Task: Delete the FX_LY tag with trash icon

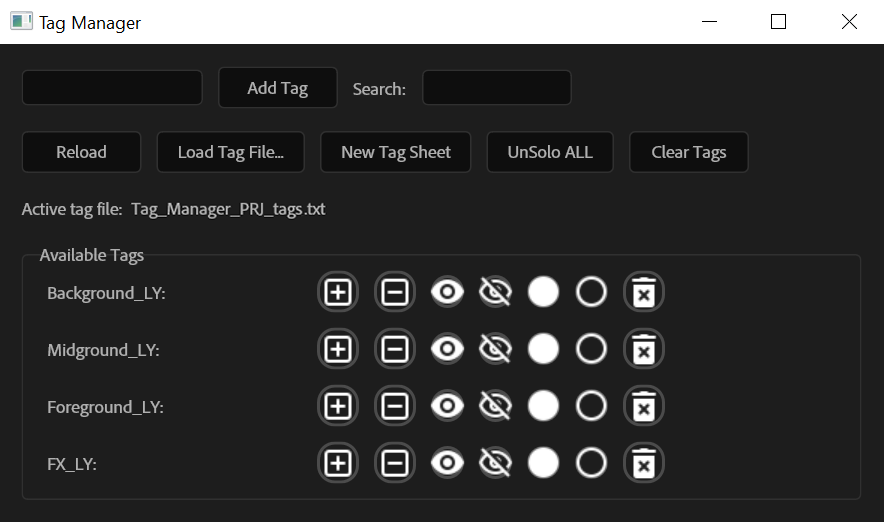Action: (644, 463)
